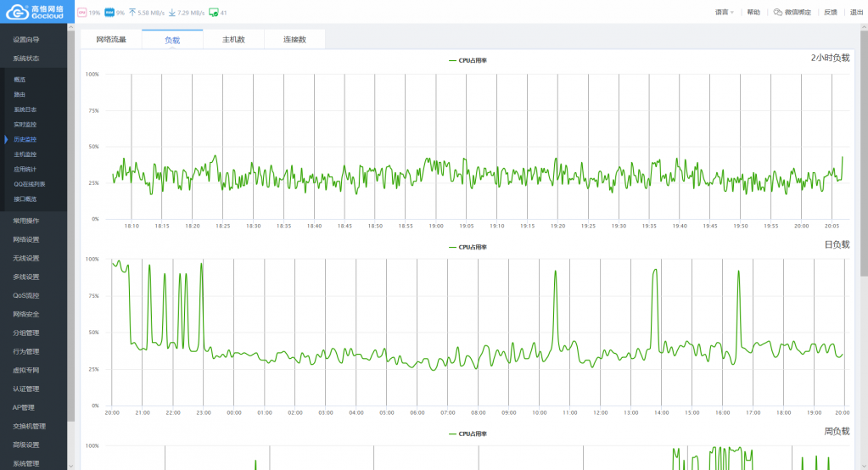Screen dimensions: 868x470
Task: Open the 连接数 tab
Action: click(x=294, y=39)
